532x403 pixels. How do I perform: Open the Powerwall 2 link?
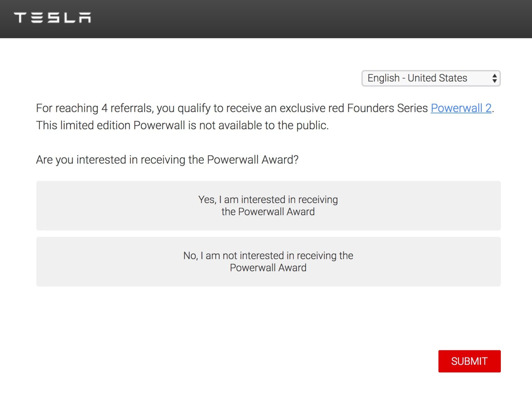[x=461, y=108]
